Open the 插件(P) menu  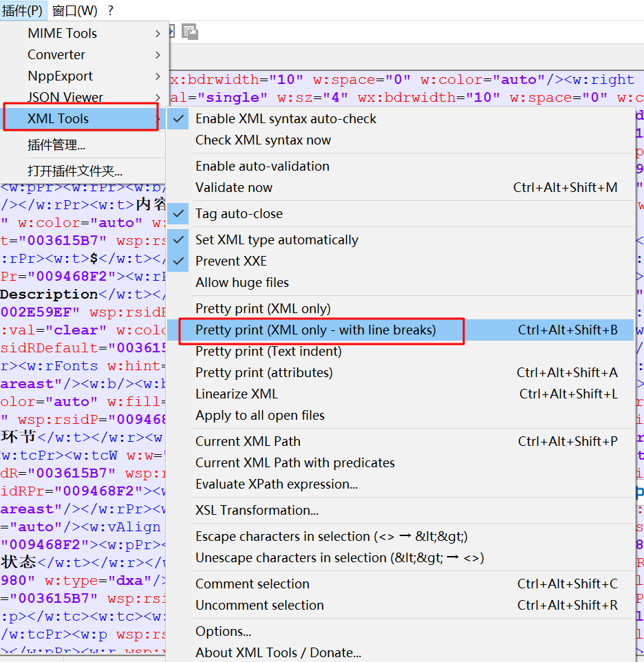point(22,10)
